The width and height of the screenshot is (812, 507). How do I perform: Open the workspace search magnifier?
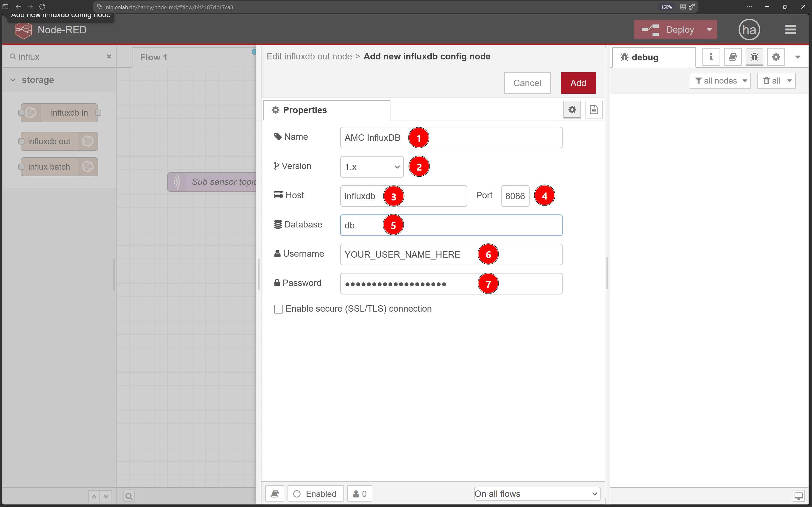tap(129, 496)
